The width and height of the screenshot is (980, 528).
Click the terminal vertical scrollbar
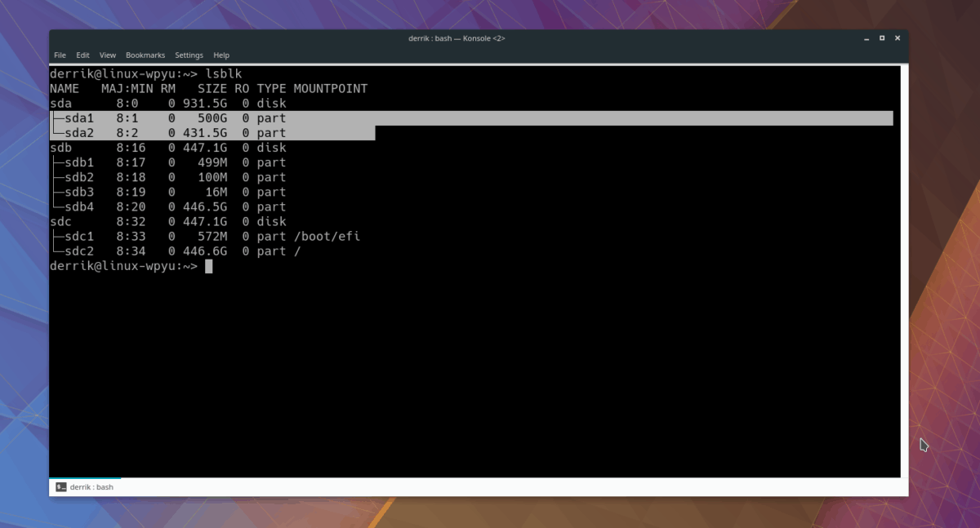click(x=904, y=272)
